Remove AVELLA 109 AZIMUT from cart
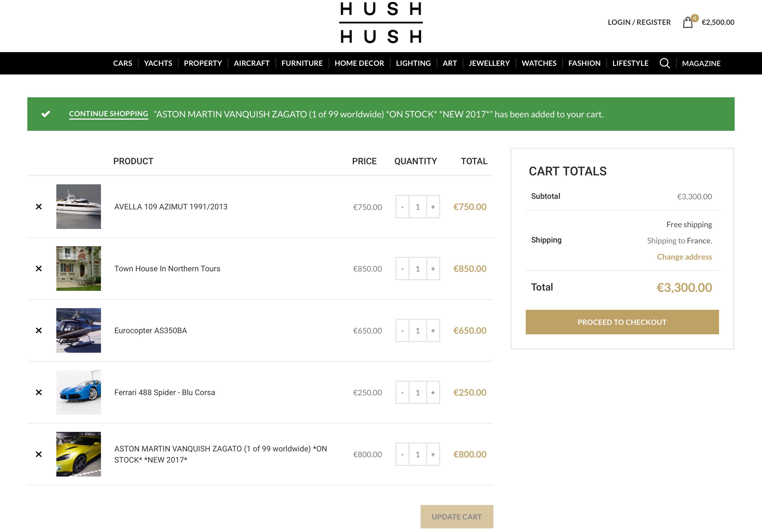 click(39, 207)
